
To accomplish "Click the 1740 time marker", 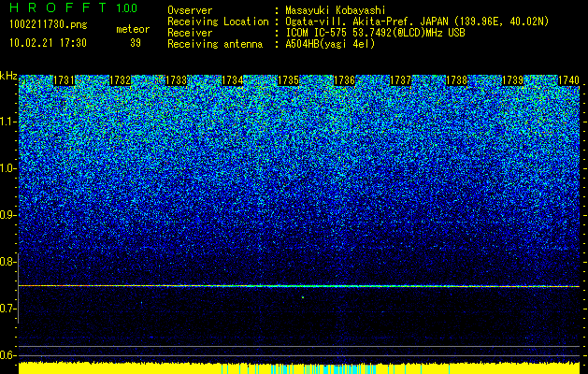I will pyautogui.click(x=569, y=80).
